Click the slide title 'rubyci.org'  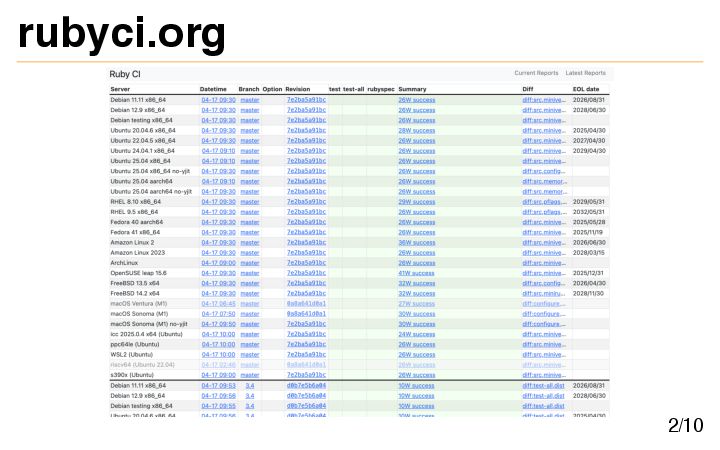[122, 34]
